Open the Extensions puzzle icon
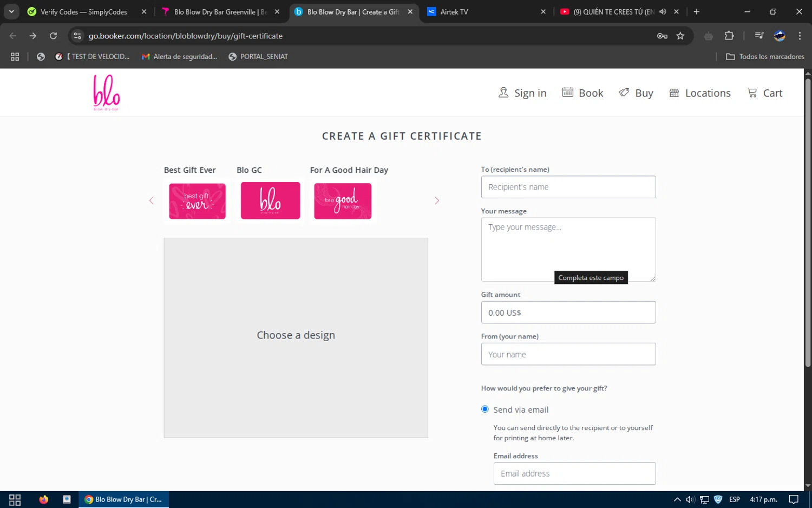Screen dimensions: 812x508 pos(729,36)
